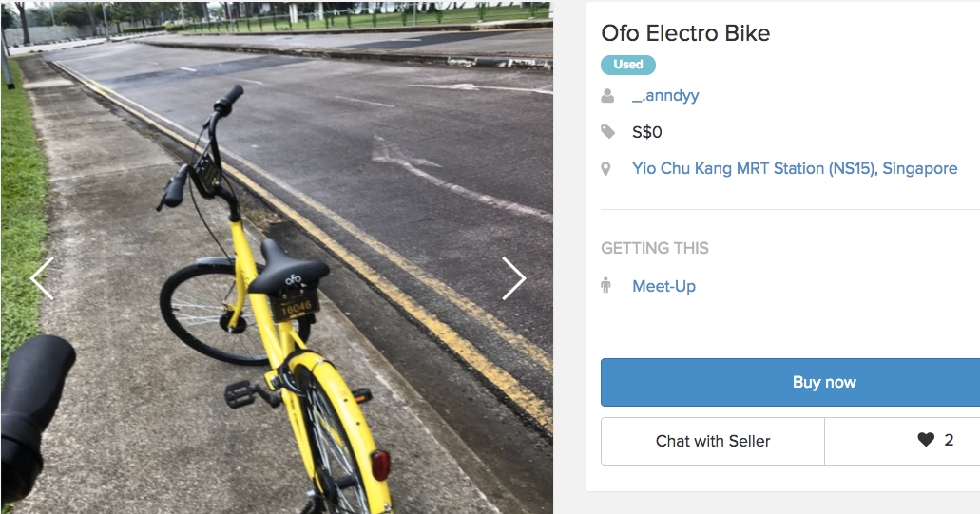This screenshot has height=514, width=980.
Task: Click the Ofo Electro Bike title
Action: tap(685, 33)
